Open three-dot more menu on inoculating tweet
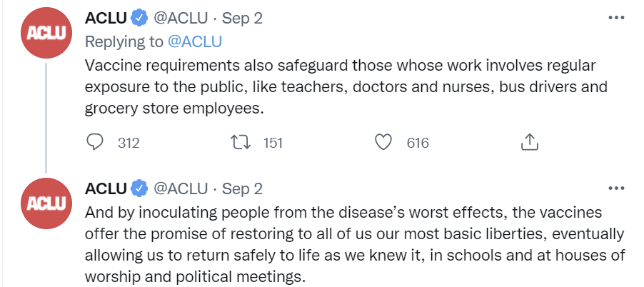The image size is (644, 287). 616,188
